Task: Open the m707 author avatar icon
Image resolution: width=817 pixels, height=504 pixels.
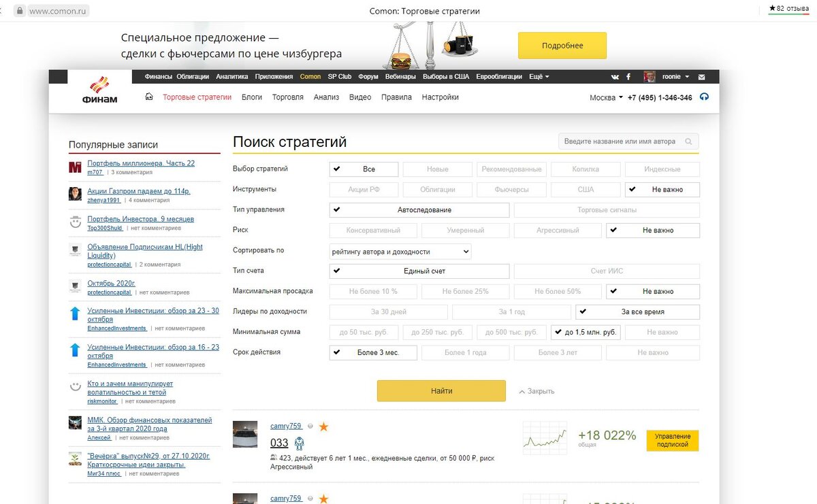Action: tap(75, 167)
